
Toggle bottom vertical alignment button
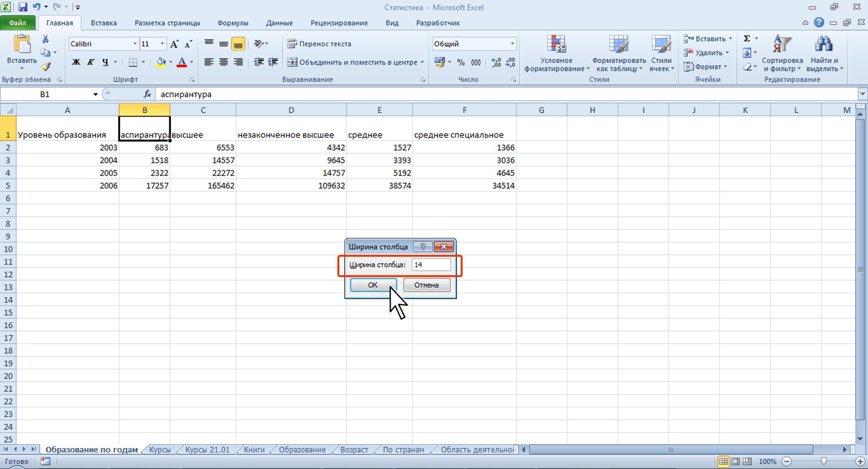tap(238, 44)
